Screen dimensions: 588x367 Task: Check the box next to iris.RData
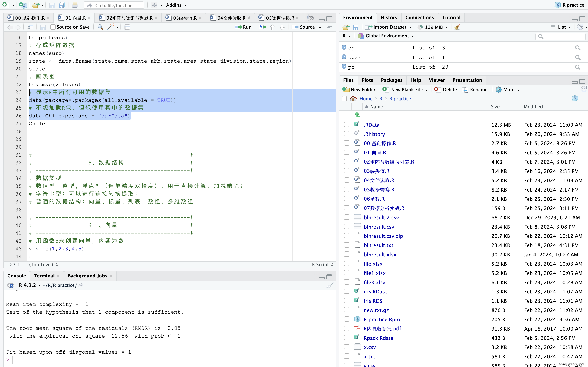(346, 291)
